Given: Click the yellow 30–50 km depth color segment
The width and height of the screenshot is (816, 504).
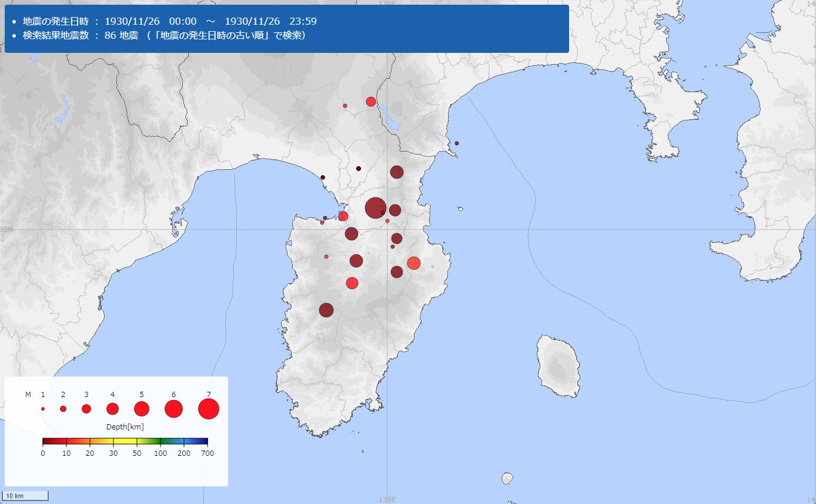Looking at the screenshot, I should (125, 441).
